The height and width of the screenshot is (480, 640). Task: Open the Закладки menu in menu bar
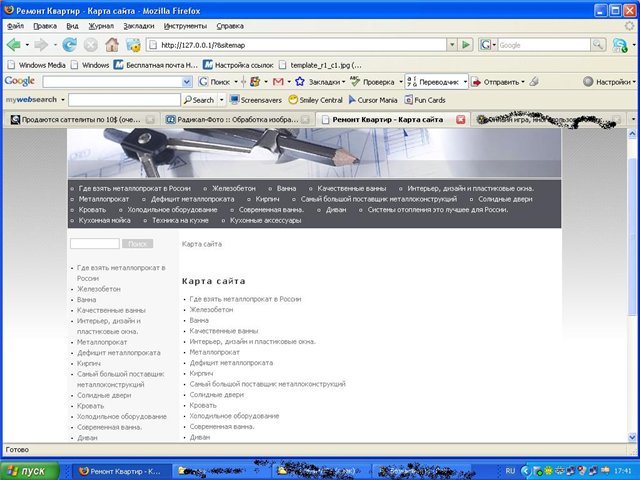tap(139, 25)
